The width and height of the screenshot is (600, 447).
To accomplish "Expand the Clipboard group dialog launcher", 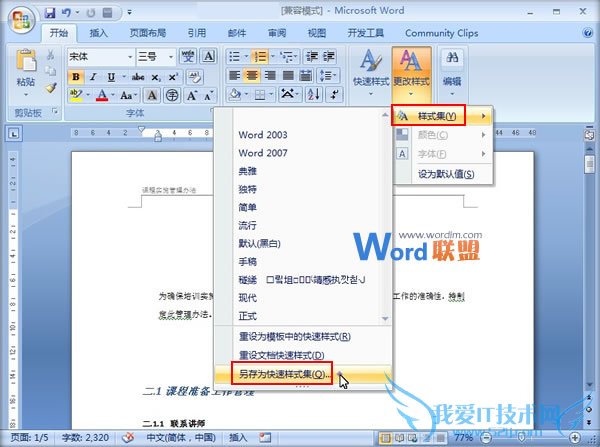I will [55, 112].
